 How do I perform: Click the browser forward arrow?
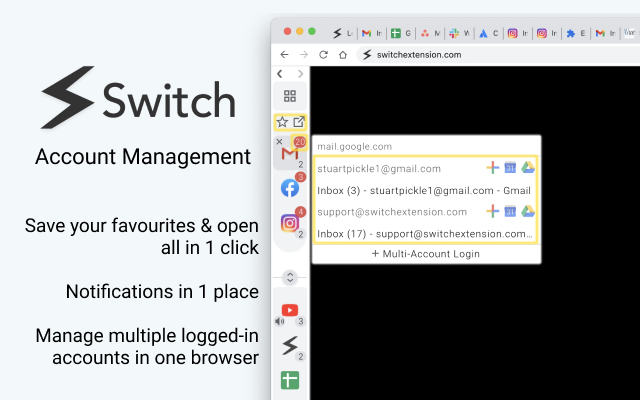point(304,55)
